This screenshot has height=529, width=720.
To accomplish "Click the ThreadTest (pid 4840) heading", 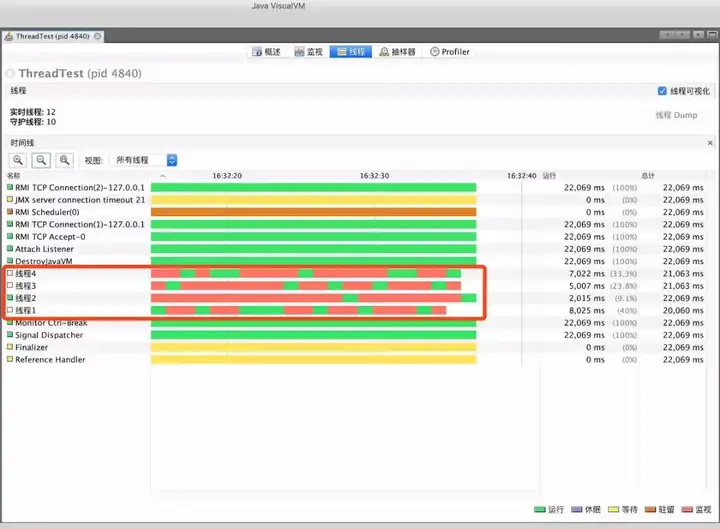I will click(80, 73).
